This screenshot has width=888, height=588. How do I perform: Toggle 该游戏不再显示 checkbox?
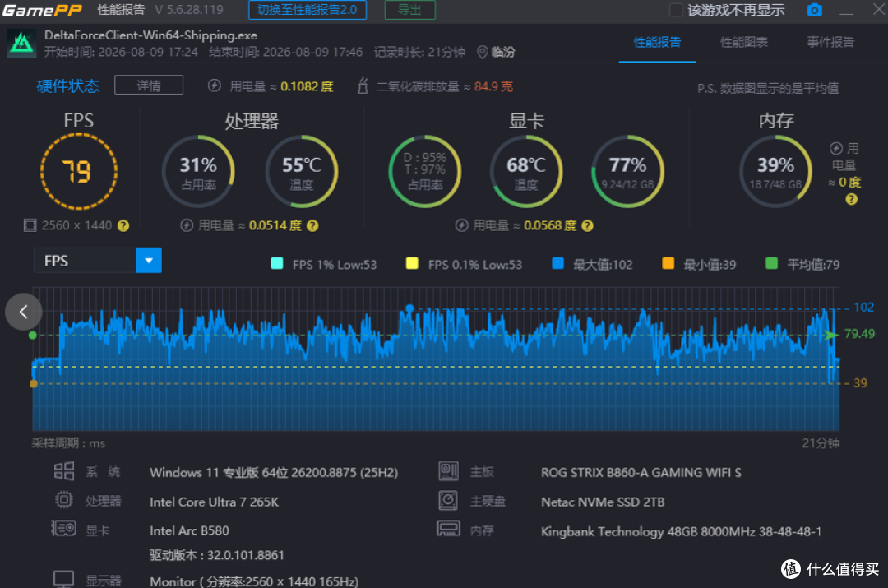click(x=676, y=10)
